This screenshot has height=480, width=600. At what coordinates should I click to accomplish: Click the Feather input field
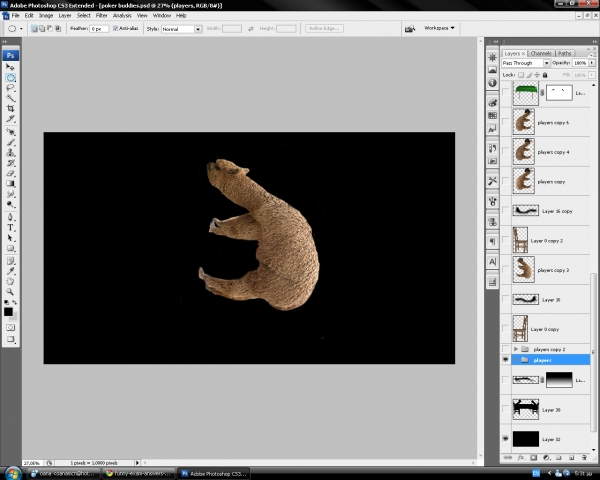click(99, 29)
